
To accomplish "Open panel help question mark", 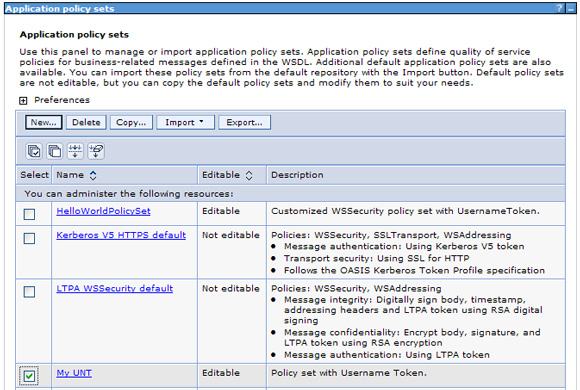I will coord(559,8).
